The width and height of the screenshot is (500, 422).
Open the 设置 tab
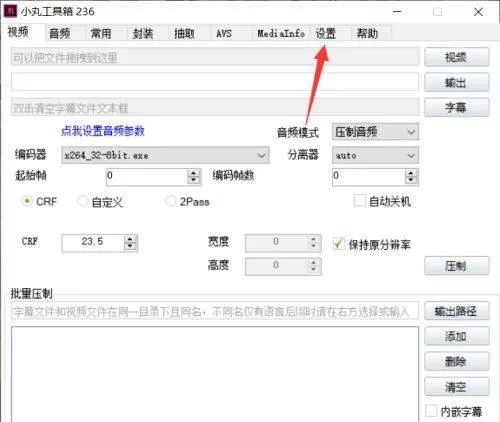pos(330,33)
